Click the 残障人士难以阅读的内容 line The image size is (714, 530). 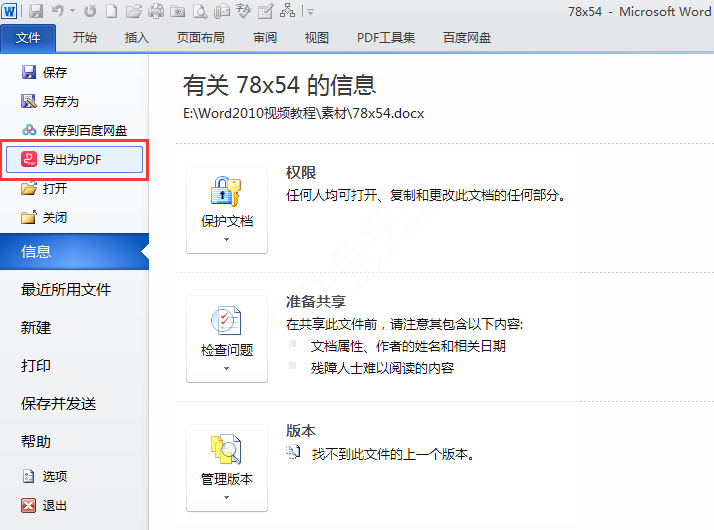coord(382,368)
